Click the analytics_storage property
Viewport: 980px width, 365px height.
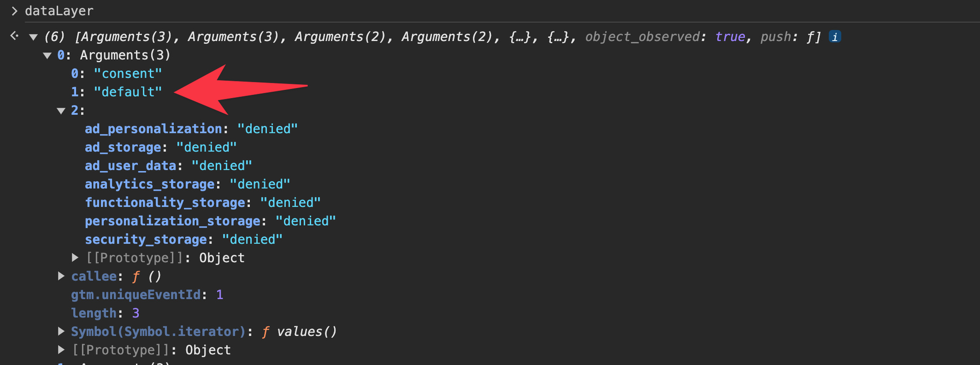click(150, 184)
